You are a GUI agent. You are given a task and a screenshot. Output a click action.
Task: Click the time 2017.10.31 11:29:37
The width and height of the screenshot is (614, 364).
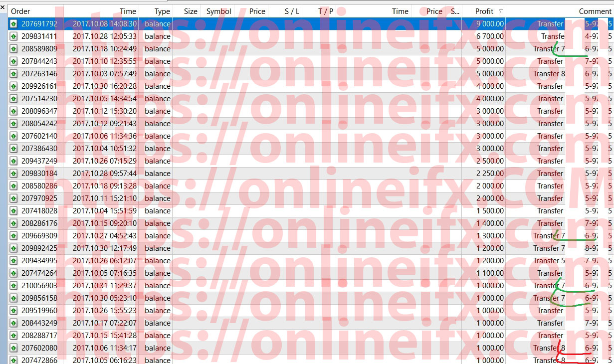click(104, 286)
